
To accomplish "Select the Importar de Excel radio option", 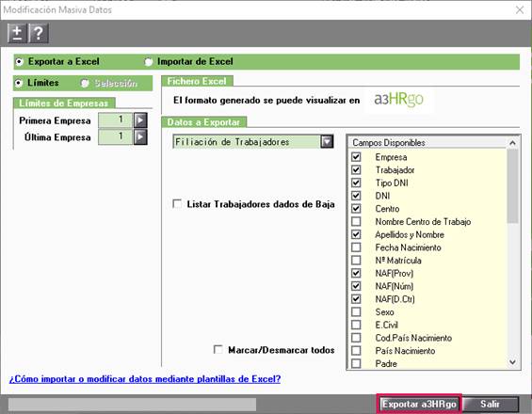I will click(148, 62).
